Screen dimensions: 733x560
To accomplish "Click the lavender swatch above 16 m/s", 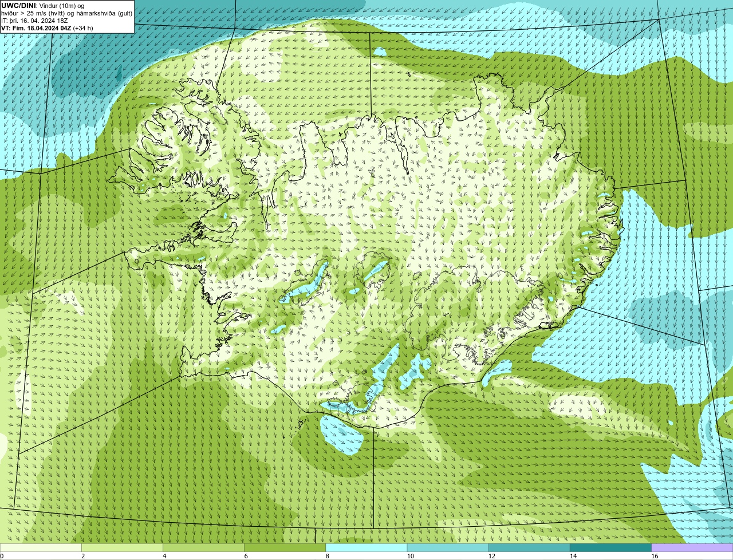I will pos(692,547).
